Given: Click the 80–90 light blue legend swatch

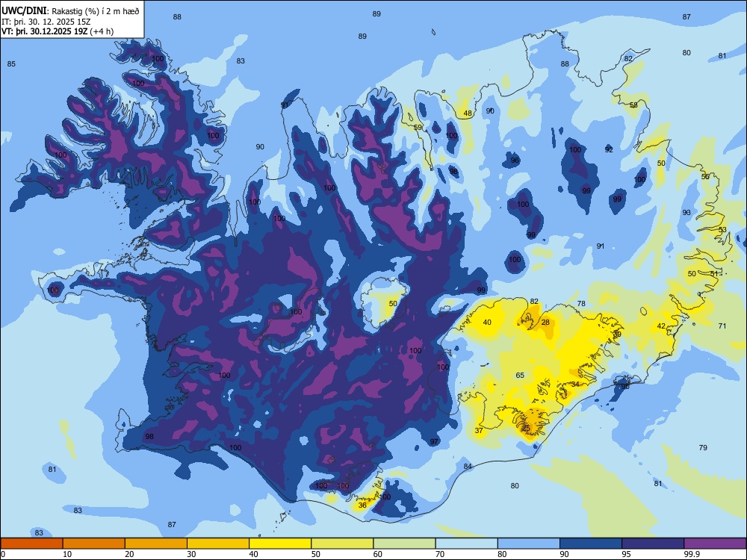Looking at the screenshot, I should pos(528,544).
